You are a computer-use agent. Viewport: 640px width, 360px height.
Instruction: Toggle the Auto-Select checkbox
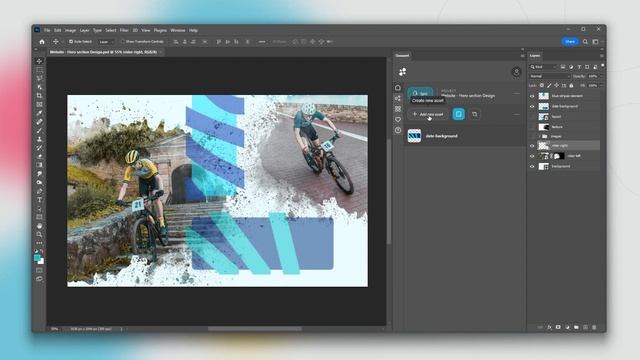click(x=71, y=42)
